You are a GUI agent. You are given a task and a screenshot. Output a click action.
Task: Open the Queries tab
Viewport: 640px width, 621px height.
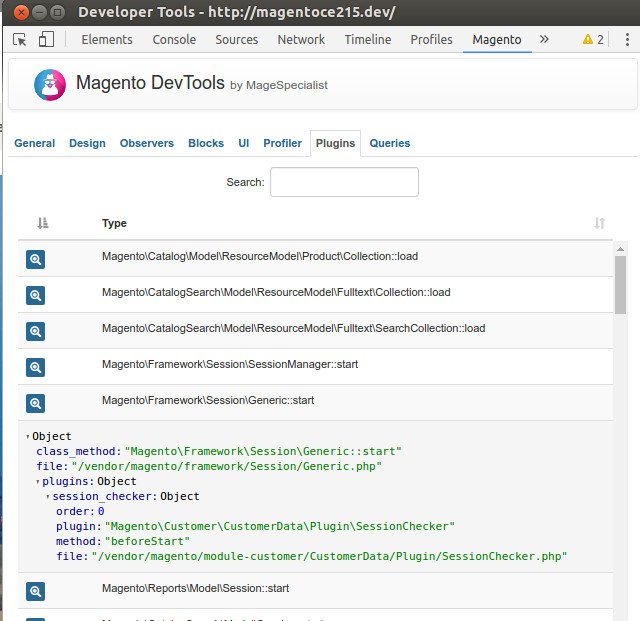[x=389, y=143]
